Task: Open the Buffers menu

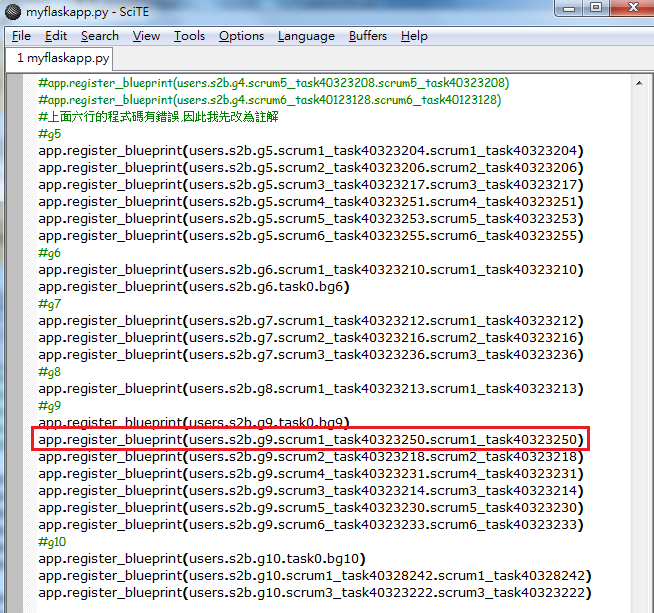Action: pos(368,36)
